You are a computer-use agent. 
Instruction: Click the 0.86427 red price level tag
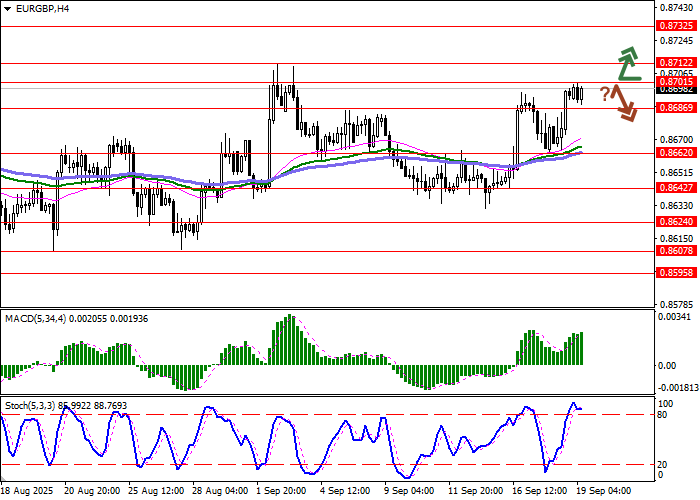pos(675,187)
